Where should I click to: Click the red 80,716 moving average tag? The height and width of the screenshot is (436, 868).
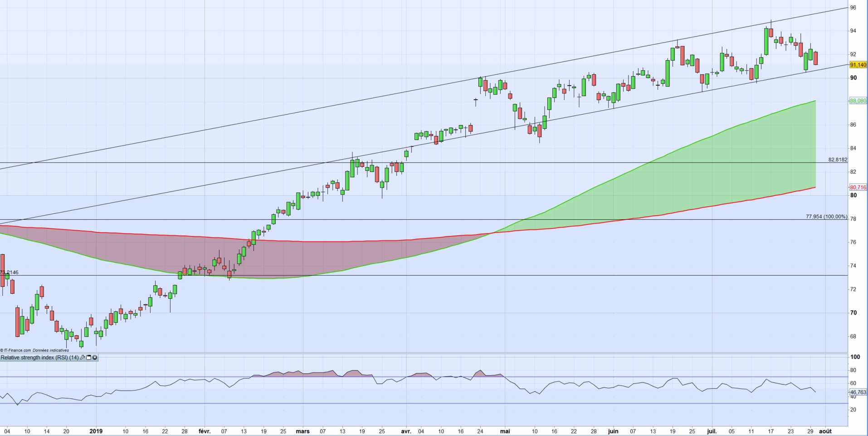coord(858,187)
